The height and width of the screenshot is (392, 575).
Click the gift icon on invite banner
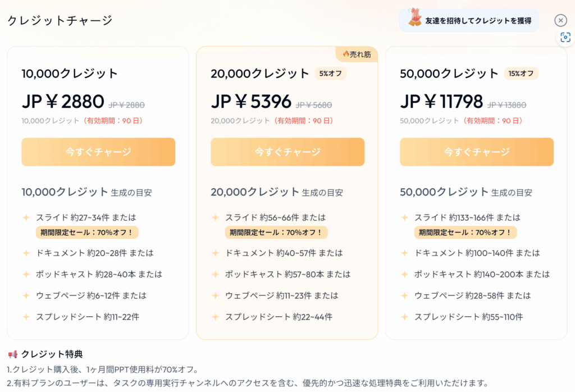pos(415,17)
